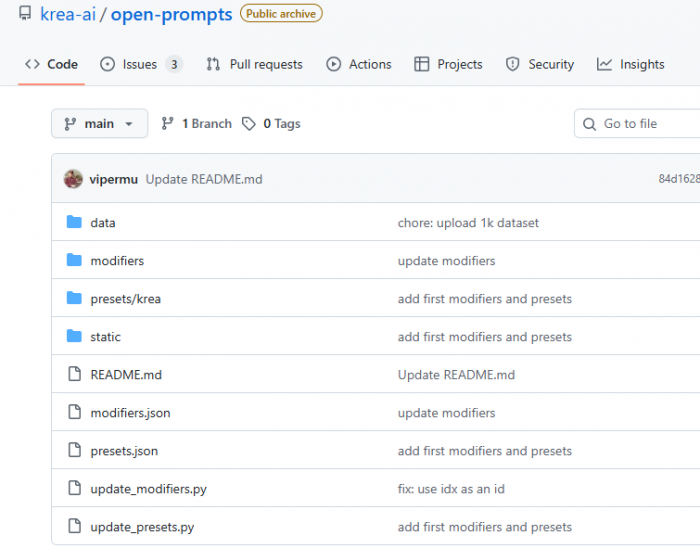
Task: Open the krea-ai owner link
Action: click(x=68, y=14)
